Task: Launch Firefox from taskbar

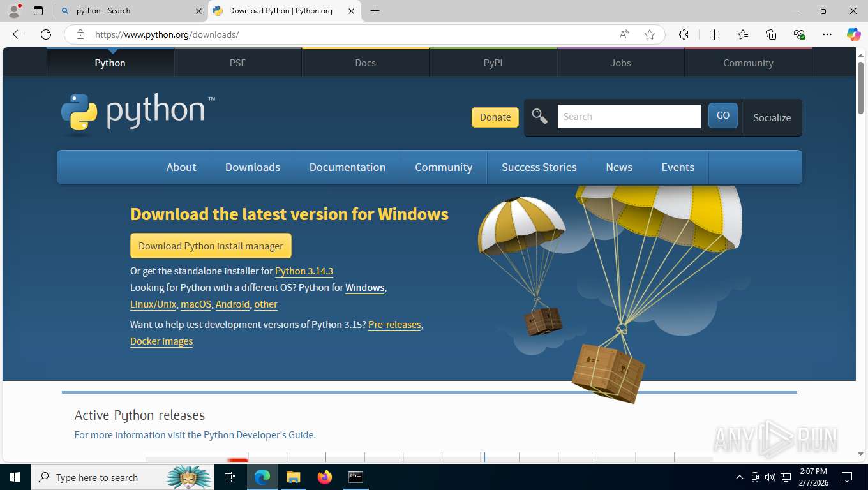Action: 324,477
